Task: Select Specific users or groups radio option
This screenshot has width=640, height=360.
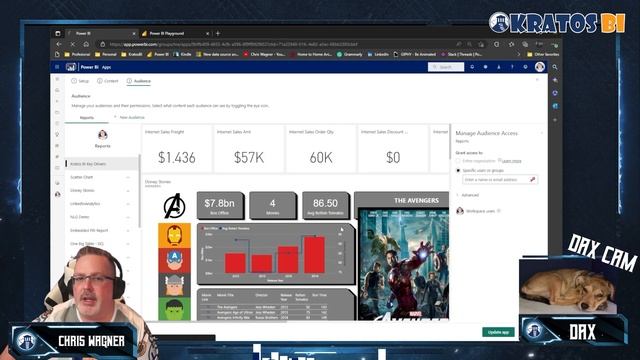Action: click(x=458, y=171)
